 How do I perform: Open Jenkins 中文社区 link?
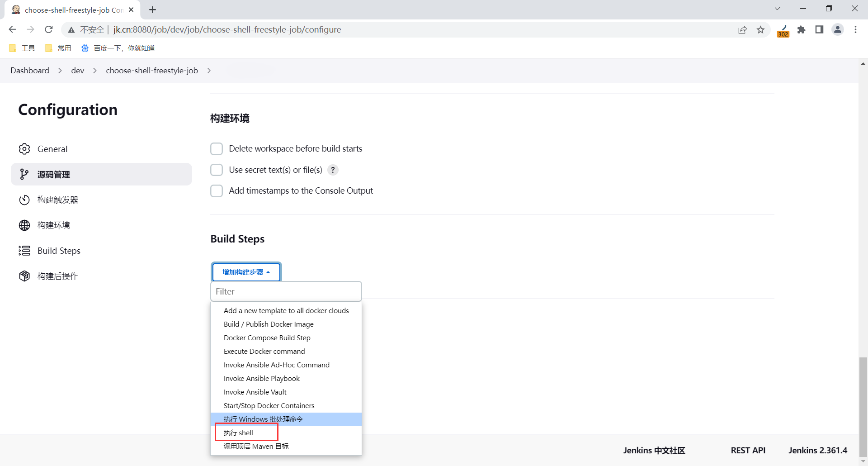pos(654,450)
